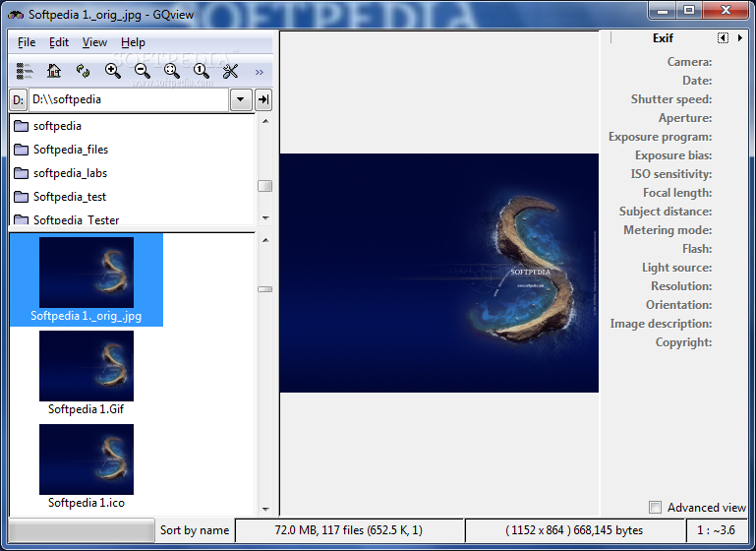Viewport: 756px width, 551px height.
Task: Click the Exif panel left arrow
Action: coord(723,37)
